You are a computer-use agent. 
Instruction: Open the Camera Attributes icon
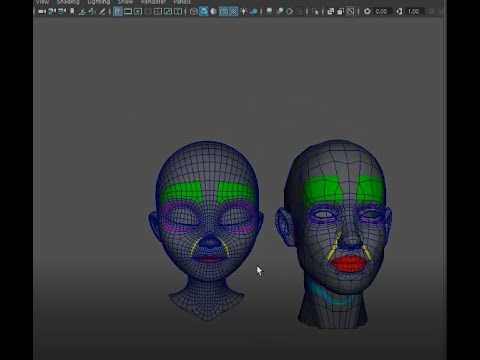pyautogui.click(x=62, y=12)
